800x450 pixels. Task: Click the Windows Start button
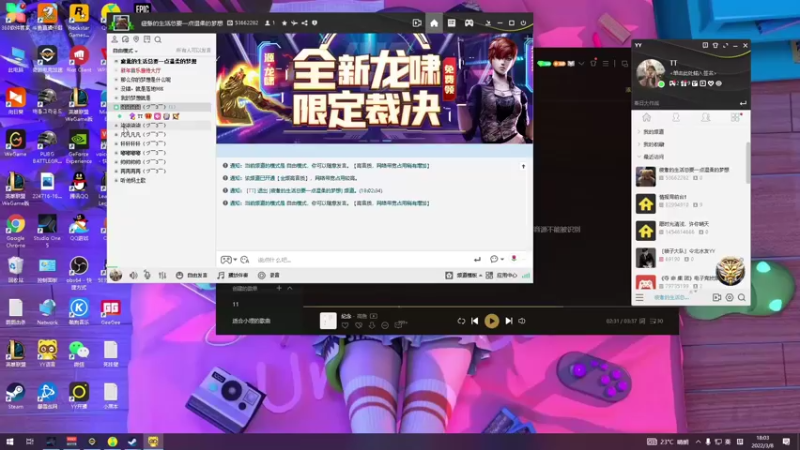click(9, 441)
